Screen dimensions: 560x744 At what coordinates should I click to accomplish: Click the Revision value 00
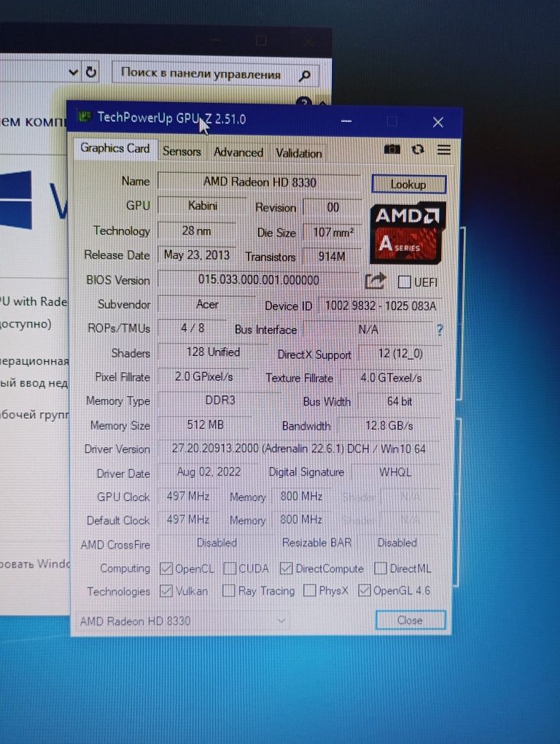332,207
